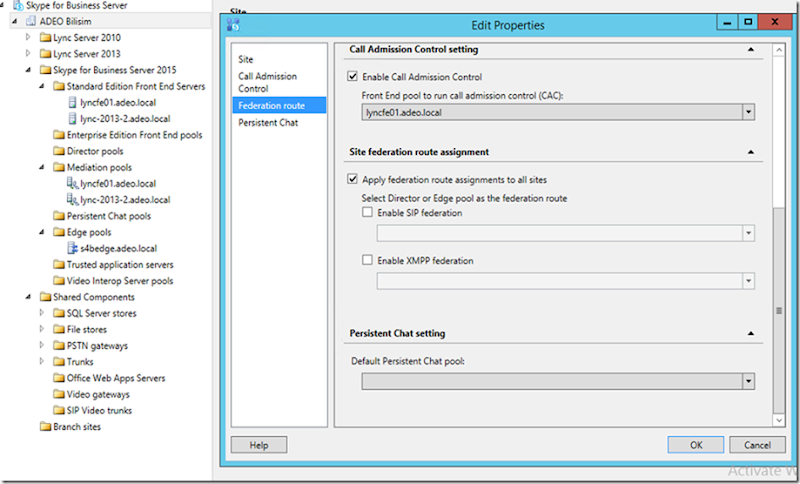Click Video Interop Server pools folder icon
800x484 pixels.
pos(59,281)
